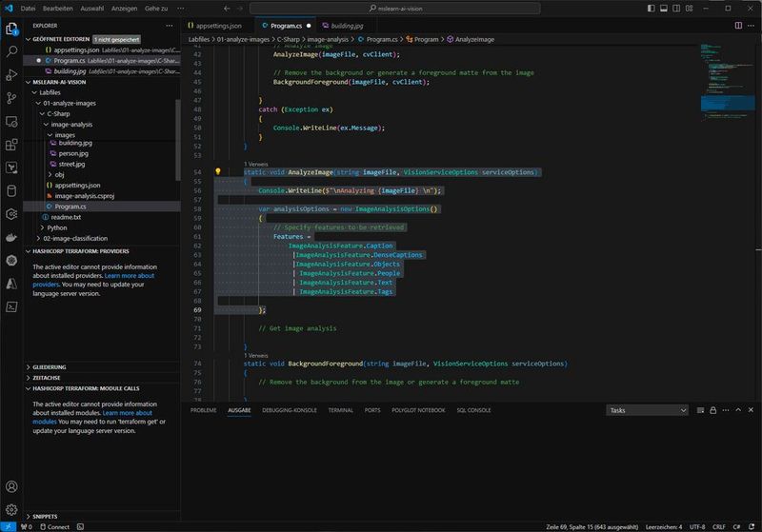
Task: Switch to the Terminal panel tab
Action: click(340, 410)
